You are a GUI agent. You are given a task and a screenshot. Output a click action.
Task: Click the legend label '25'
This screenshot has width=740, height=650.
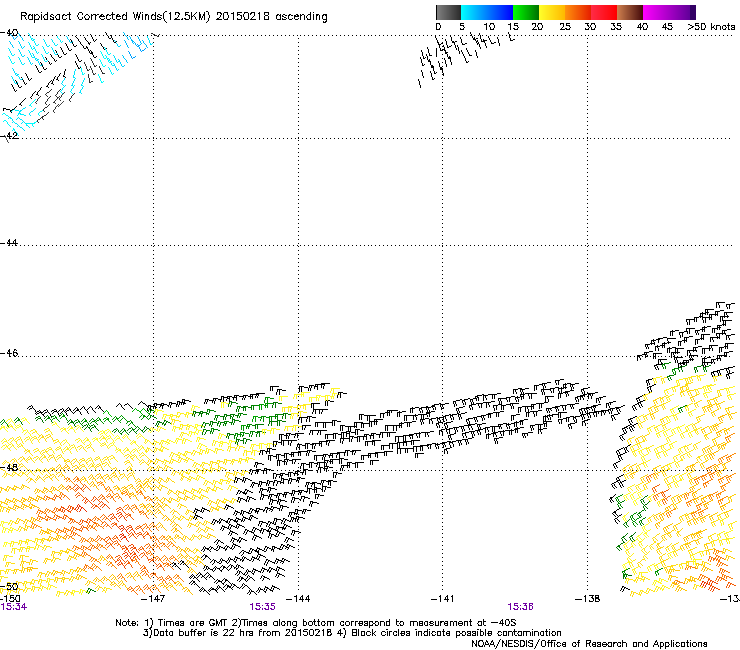click(565, 27)
